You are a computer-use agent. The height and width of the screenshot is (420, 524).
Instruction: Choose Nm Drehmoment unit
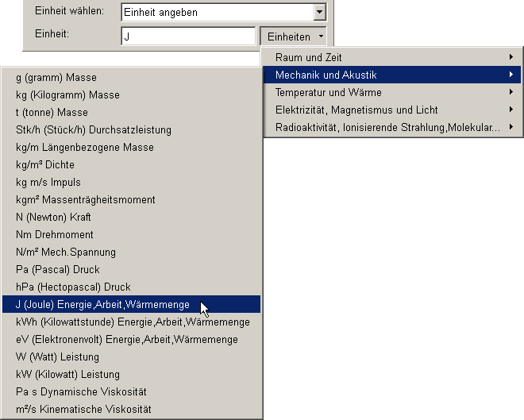click(x=131, y=234)
